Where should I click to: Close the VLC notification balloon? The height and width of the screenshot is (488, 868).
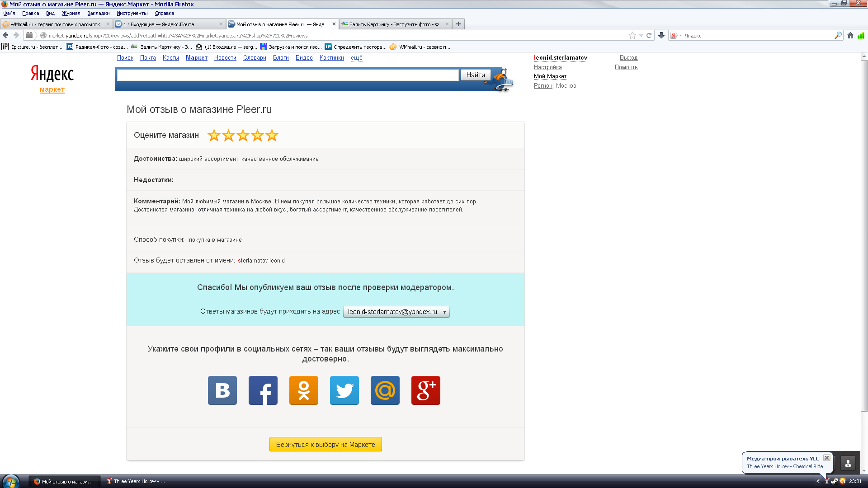[x=827, y=458]
